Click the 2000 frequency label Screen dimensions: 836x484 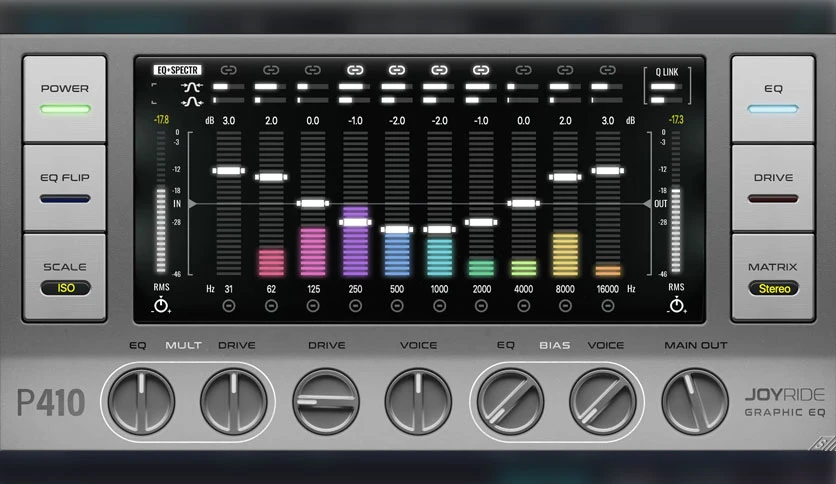pyautogui.click(x=481, y=289)
